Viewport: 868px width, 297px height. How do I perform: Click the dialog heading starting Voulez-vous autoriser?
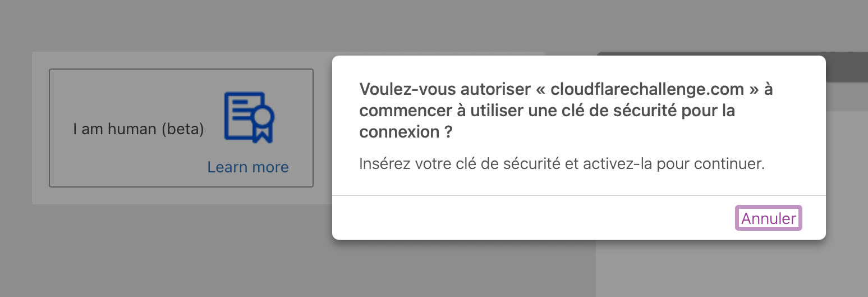click(x=566, y=111)
